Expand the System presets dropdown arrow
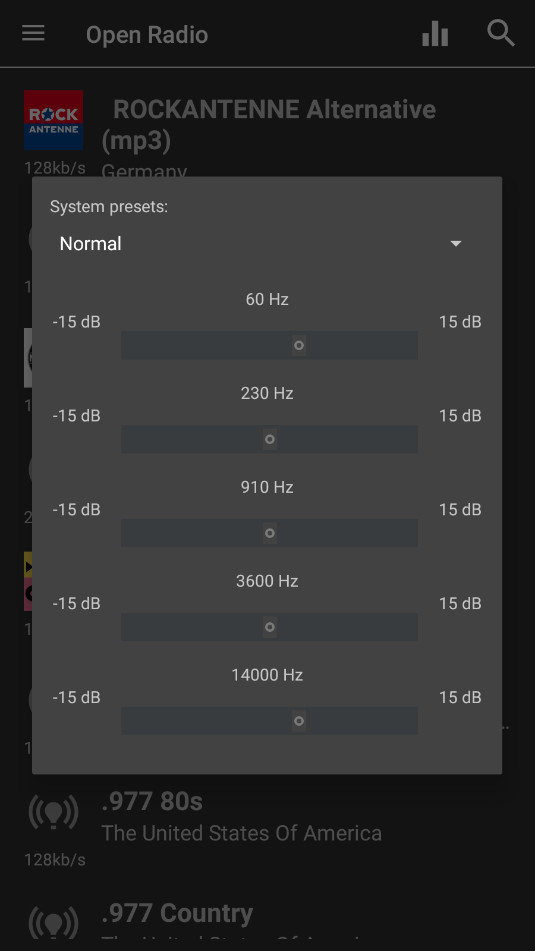The height and width of the screenshot is (951, 535). (x=456, y=244)
